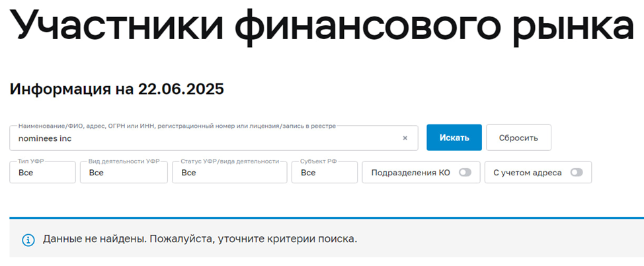Click the Наименование/ФИО search field caption
This screenshot has width=644, height=266.
177,126
